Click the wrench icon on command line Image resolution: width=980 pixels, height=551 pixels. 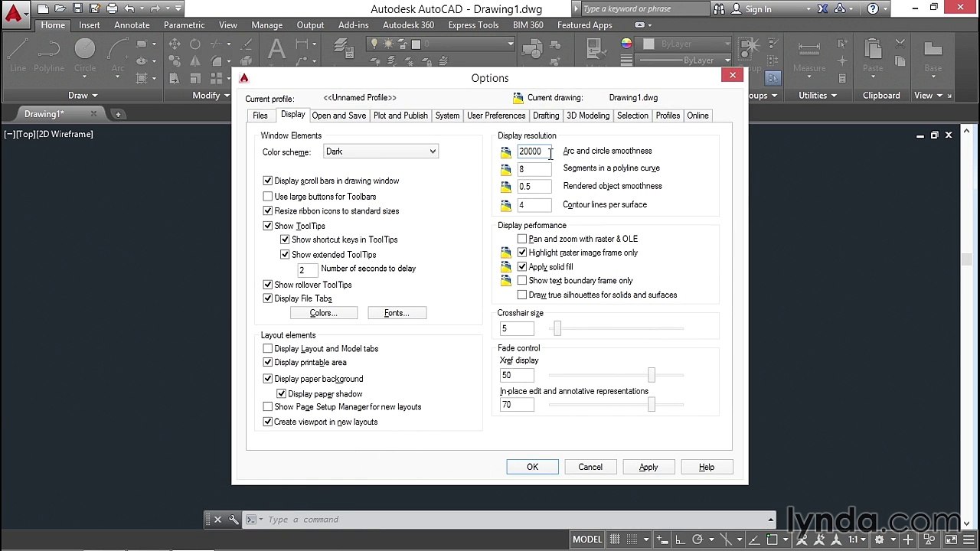click(x=234, y=520)
